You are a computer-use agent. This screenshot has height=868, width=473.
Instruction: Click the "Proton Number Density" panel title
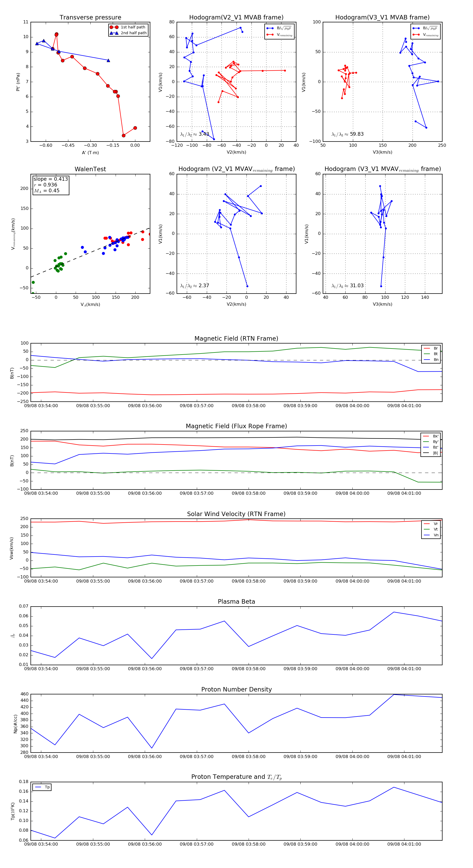tap(236, 689)
